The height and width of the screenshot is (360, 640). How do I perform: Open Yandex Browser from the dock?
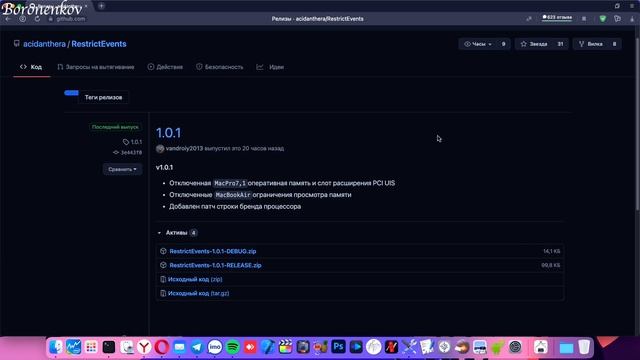pos(144,347)
